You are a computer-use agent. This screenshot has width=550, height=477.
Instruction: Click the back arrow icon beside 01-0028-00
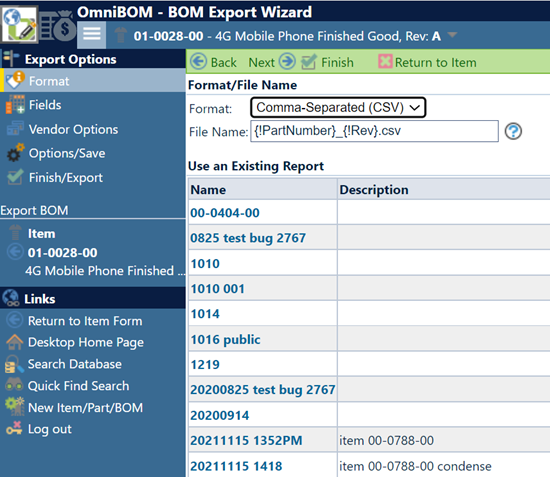pos(15,252)
